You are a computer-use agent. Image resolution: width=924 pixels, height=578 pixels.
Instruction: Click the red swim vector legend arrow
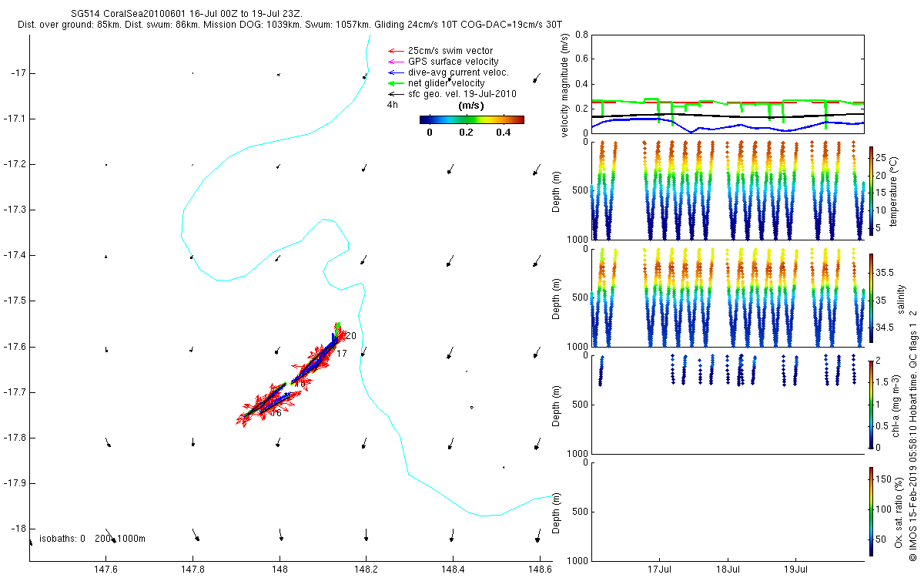[x=396, y=51]
